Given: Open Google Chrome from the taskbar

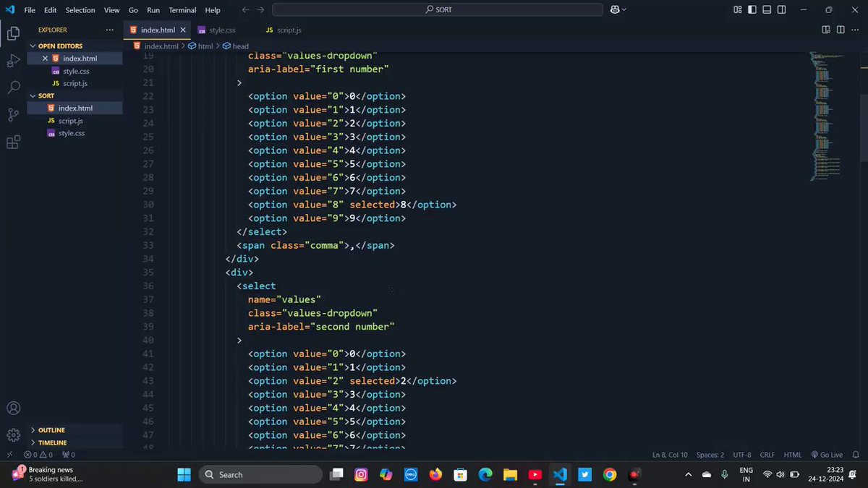Looking at the screenshot, I should [x=610, y=474].
